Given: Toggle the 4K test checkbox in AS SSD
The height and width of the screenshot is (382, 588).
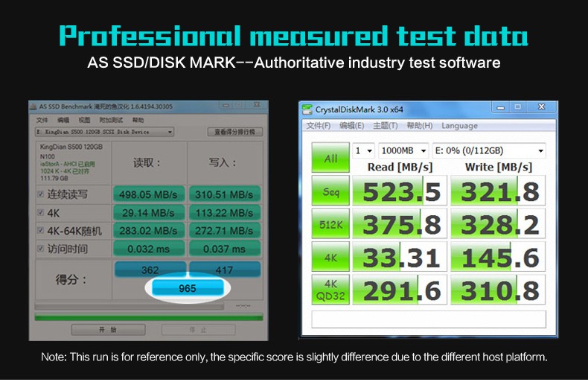Looking at the screenshot, I should point(40,212).
